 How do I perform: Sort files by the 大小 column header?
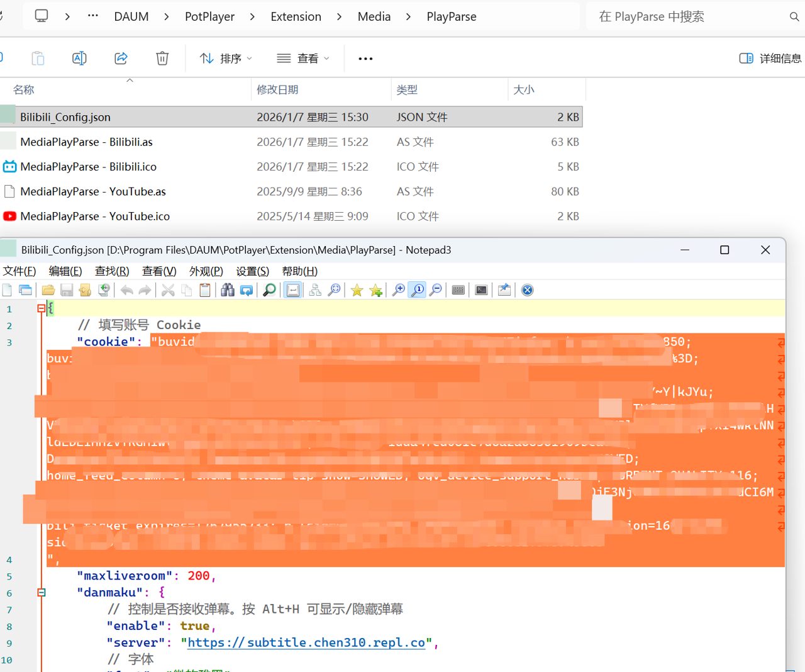pos(524,90)
